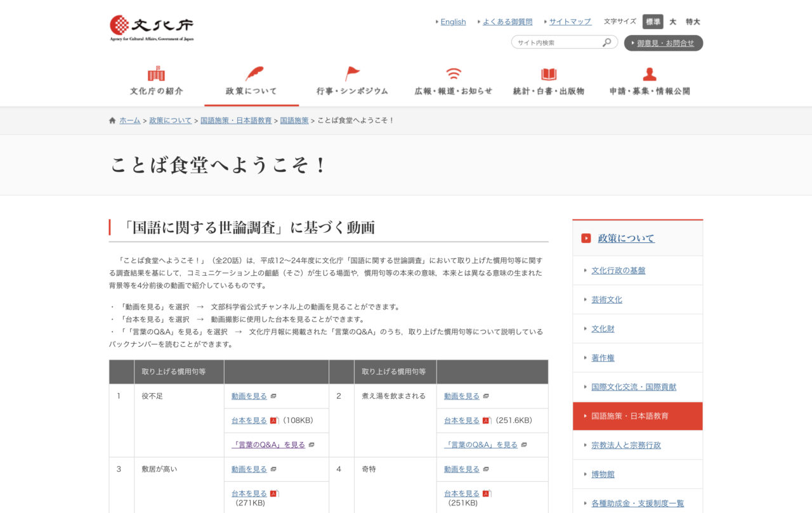812x513 pixels.
Task: Click the PDF icon beside 役不足の台本を見る
Action: point(273,420)
